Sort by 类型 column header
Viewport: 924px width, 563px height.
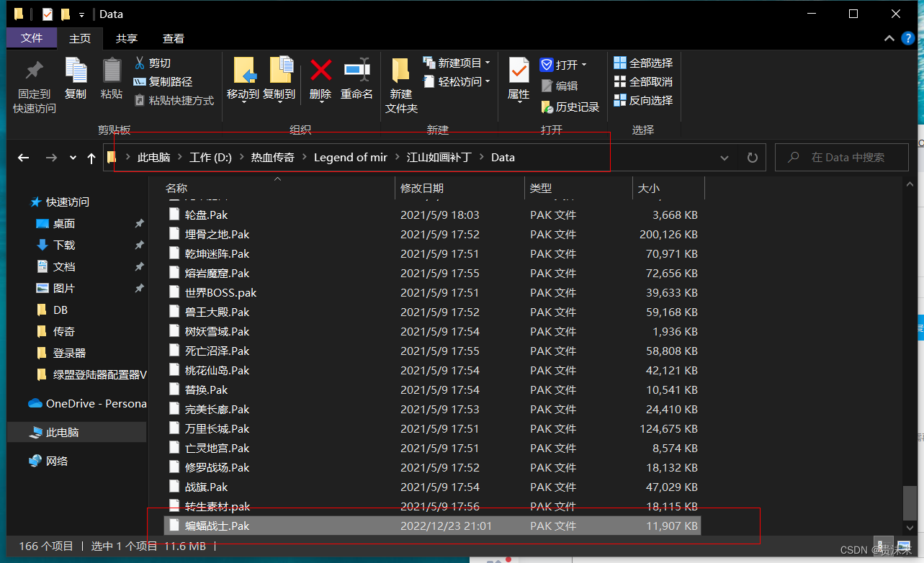click(x=578, y=189)
